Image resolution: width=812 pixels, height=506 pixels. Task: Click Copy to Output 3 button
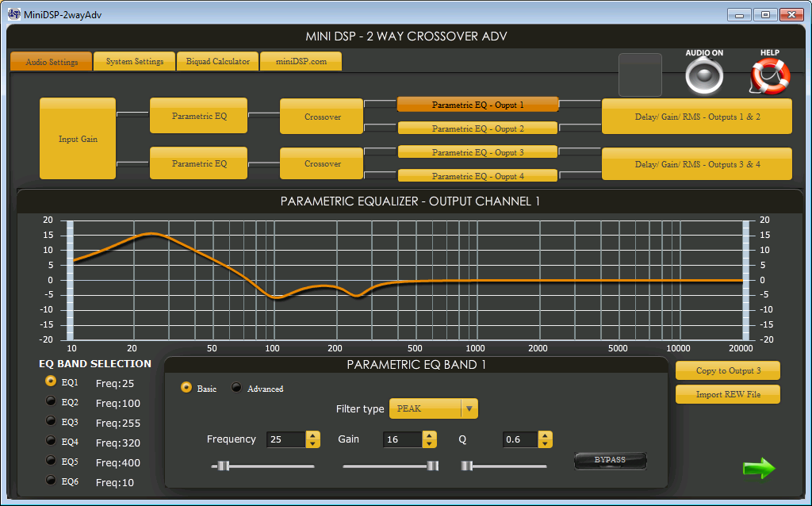728,370
